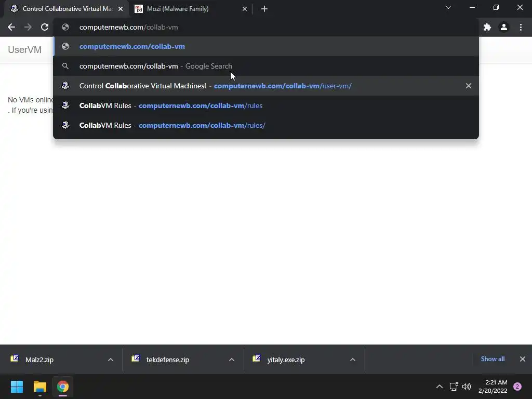
Task: Open the Chrome profile avatar menu
Action: (504, 27)
